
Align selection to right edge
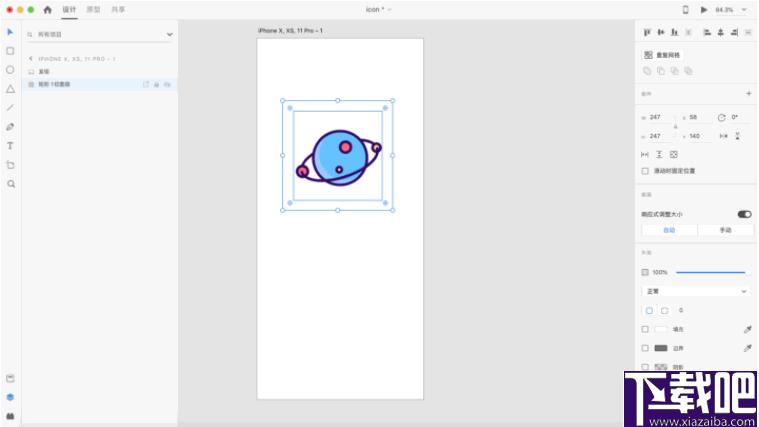[734, 32]
